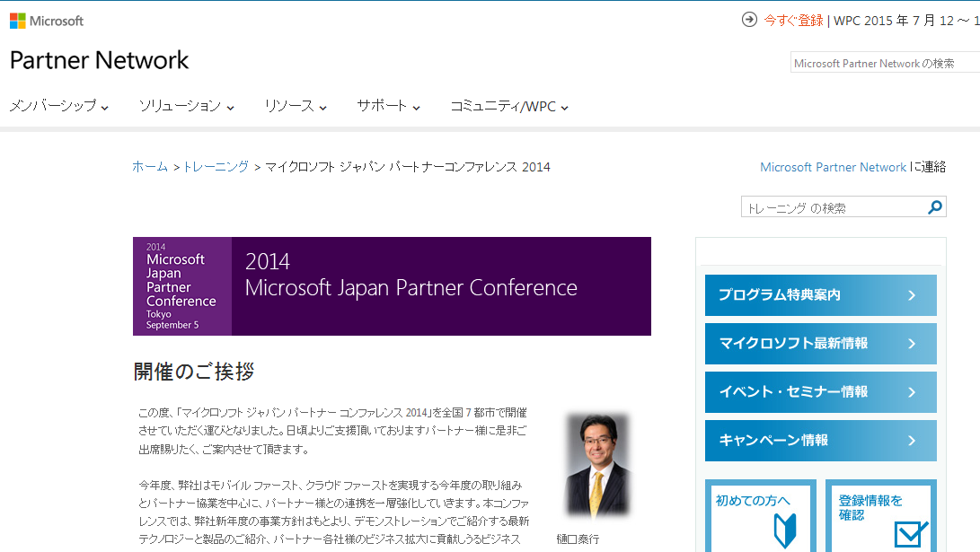
Task: Open the メンバーシップ menu
Action: pos(58,106)
